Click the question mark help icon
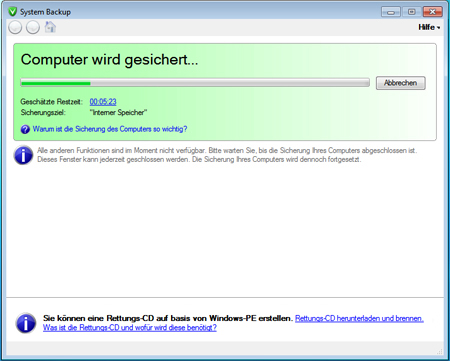This screenshot has height=361, width=450. tap(25, 129)
